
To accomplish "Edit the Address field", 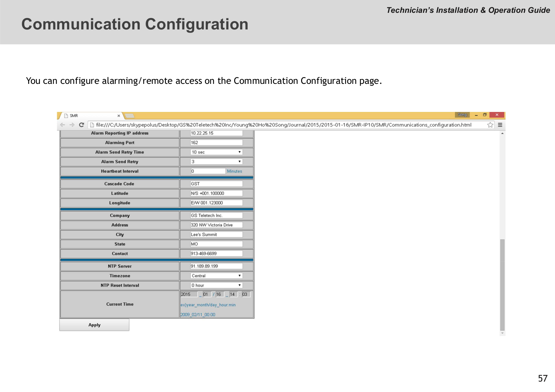I will point(216,225).
